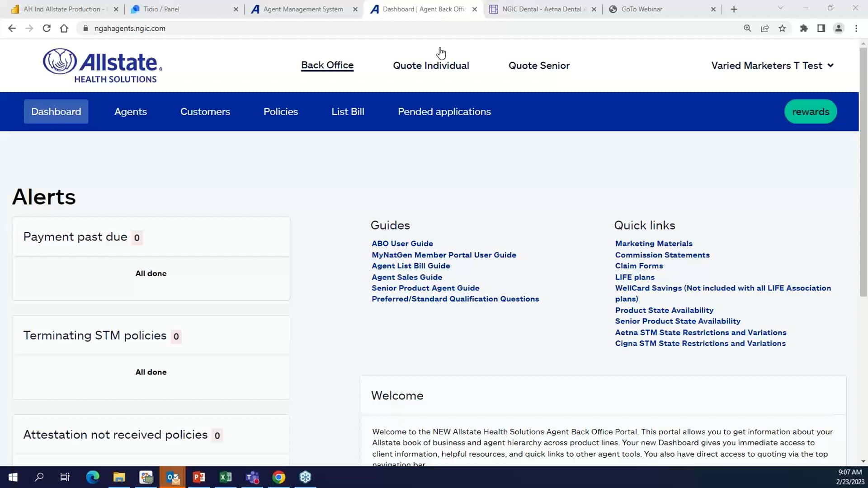Switch to Pended applications tab

click(x=444, y=112)
